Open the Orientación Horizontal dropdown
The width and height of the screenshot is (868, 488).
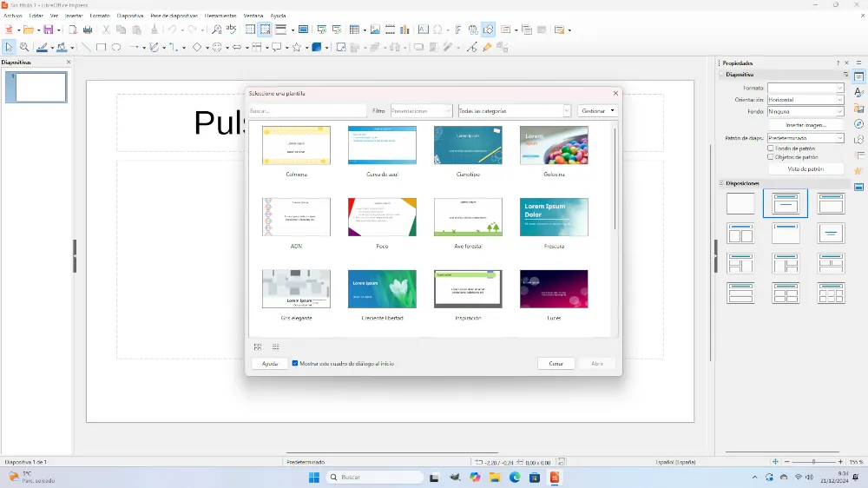[806, 100]
